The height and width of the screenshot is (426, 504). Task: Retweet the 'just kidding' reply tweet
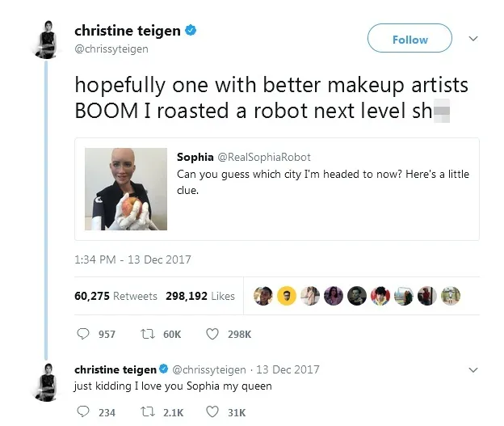pos(149,412)
